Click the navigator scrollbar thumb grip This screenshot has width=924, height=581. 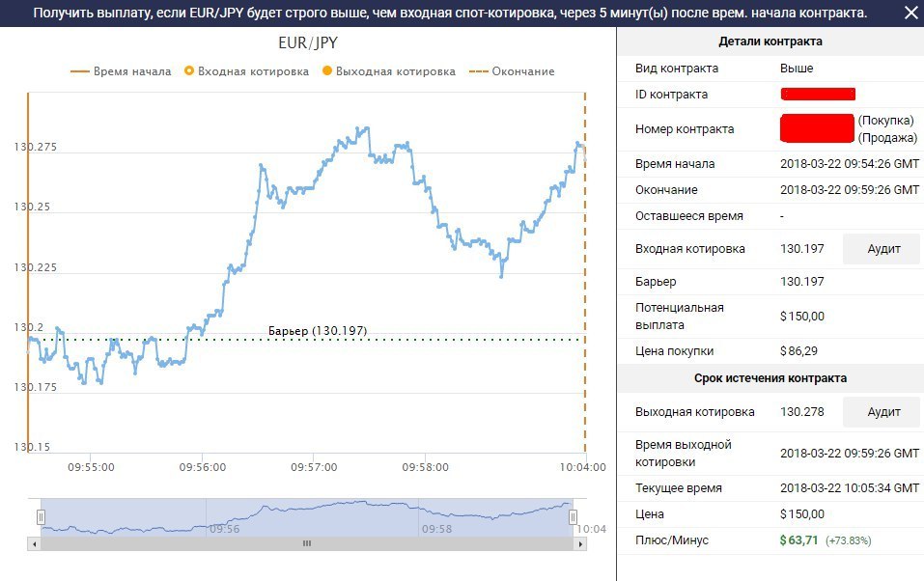tap(307, 543)
